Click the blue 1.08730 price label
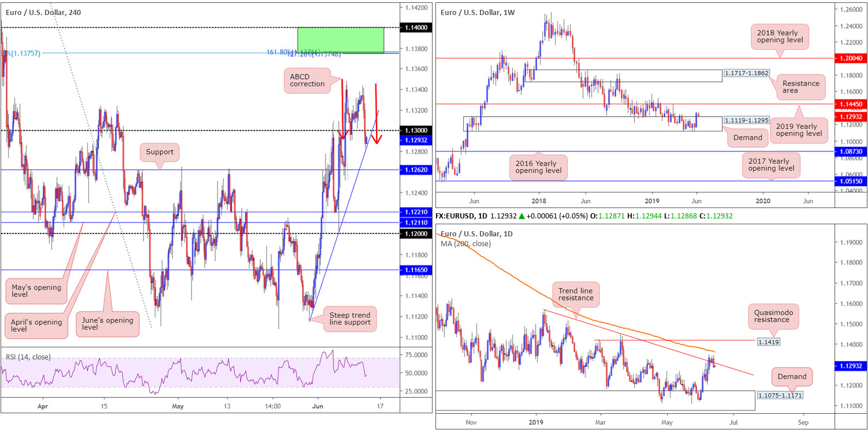 (851, 151)
